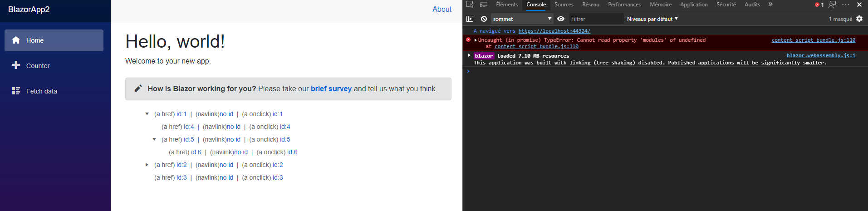This screenshot has height=211, width=868.
Task: Open the Counter page in sidebar
Action: point(38,66)
